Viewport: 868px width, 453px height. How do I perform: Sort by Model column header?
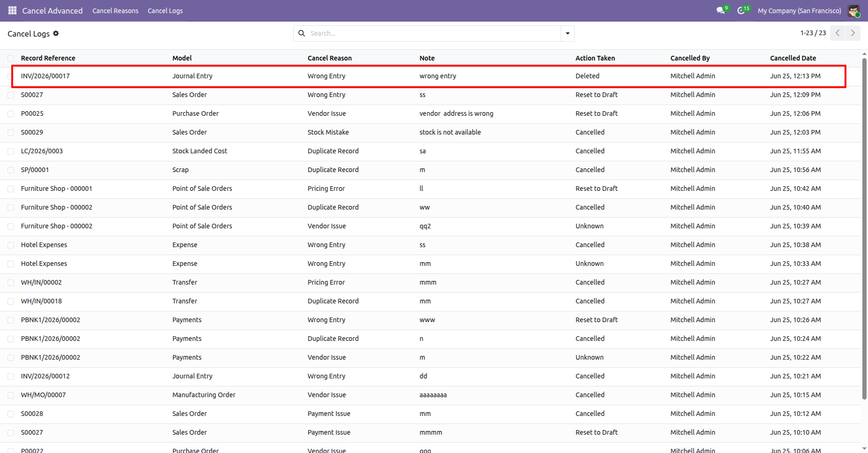click(x=182, y=58)
